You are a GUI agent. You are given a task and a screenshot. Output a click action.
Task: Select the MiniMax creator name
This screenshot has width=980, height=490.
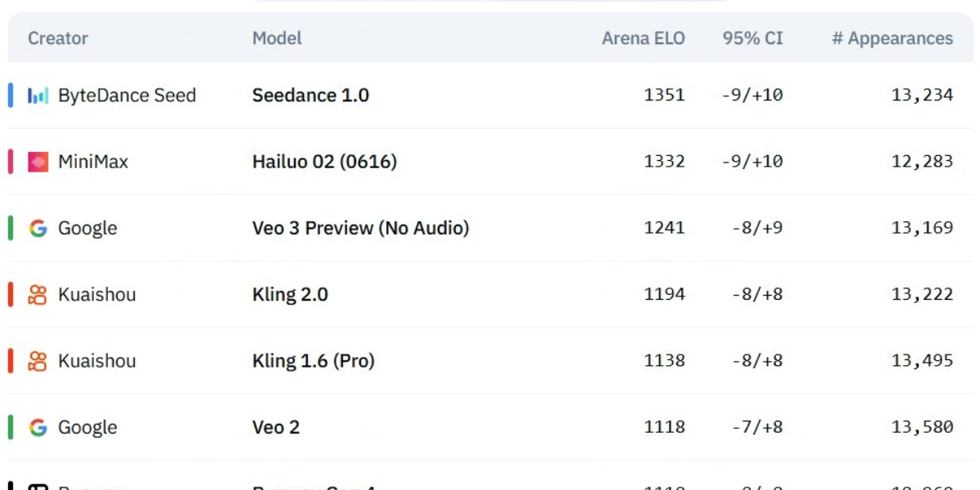coord(93,162)
